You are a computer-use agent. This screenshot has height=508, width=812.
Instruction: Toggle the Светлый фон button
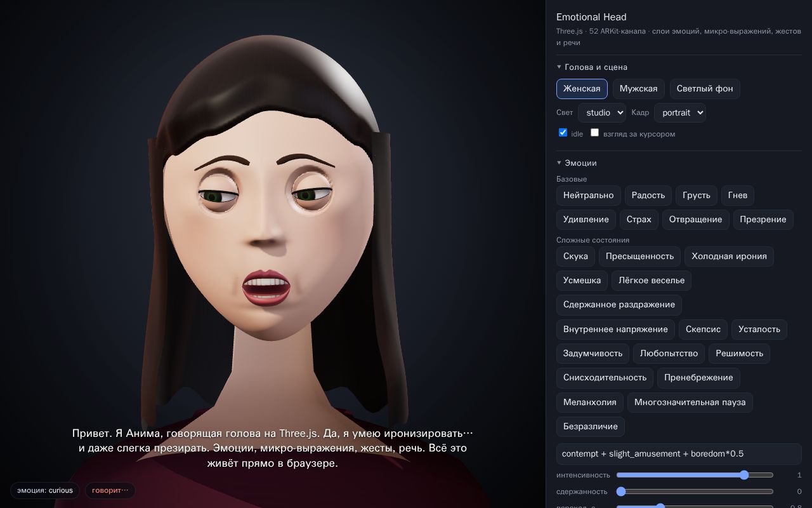click(x=705, y=89)
